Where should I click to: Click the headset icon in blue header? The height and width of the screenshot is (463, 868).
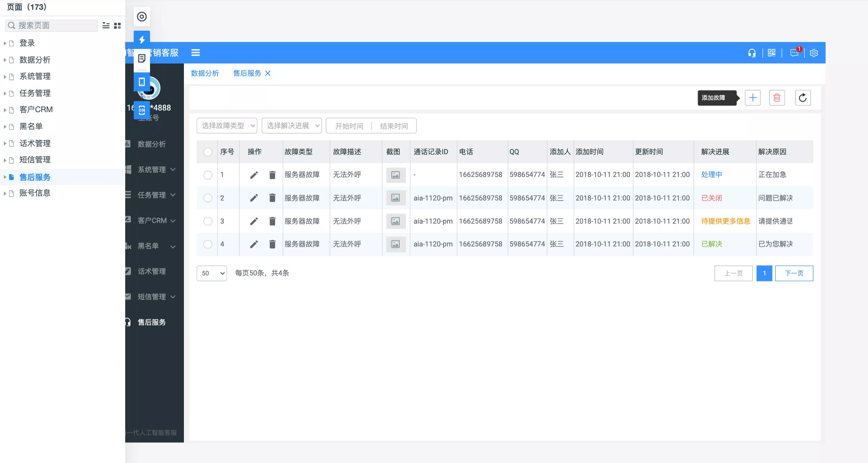752,53
